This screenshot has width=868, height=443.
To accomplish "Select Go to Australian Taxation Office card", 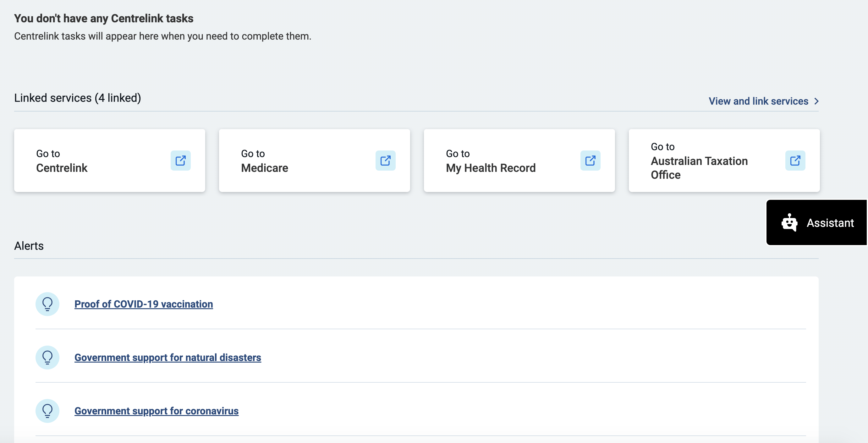I will coord(708,161).
